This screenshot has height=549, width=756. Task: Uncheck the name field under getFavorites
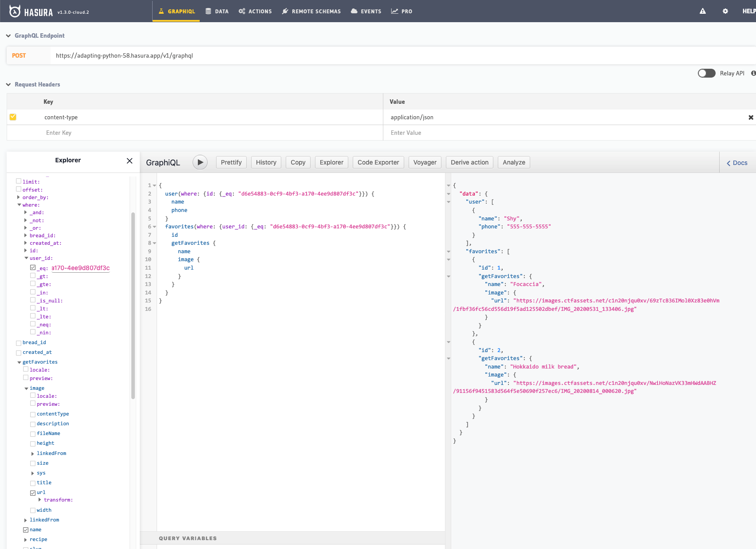click(26, 530)
